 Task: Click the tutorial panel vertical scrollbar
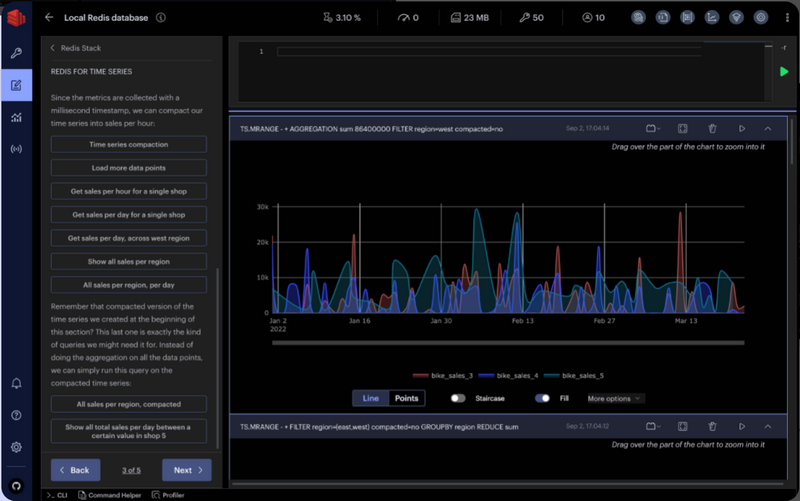[218, 359]
